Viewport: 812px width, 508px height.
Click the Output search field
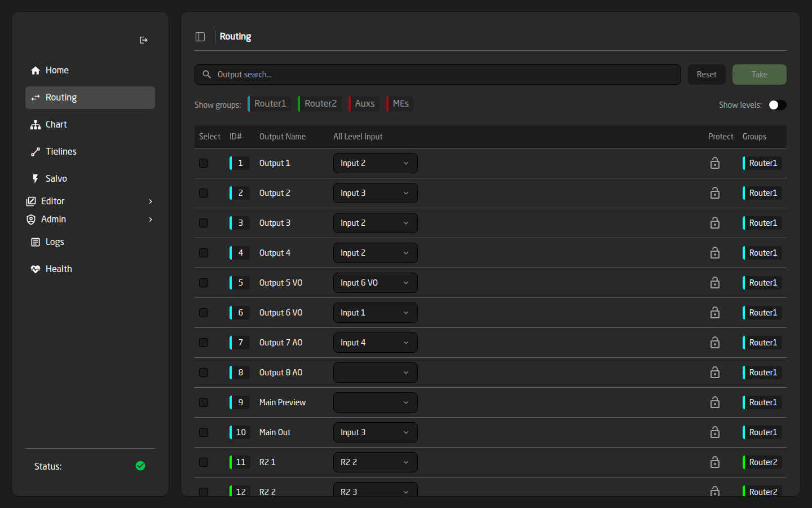click(x=438, y=75)
